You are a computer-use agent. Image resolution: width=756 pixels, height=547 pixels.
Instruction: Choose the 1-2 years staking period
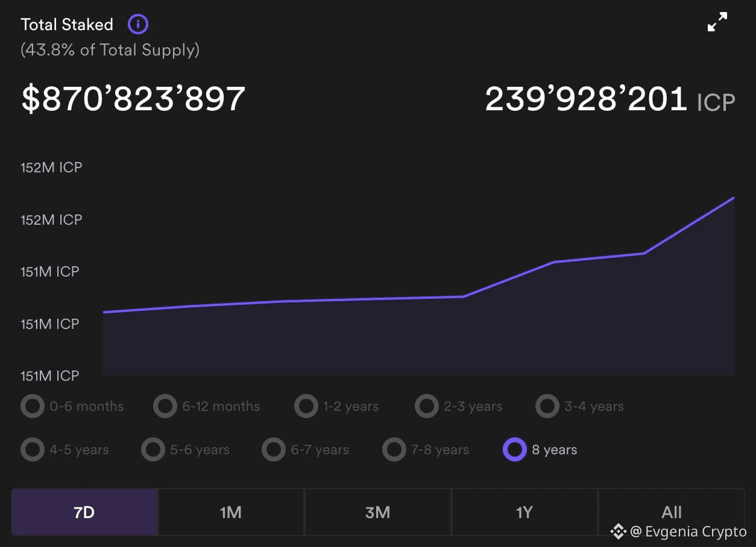306,406
